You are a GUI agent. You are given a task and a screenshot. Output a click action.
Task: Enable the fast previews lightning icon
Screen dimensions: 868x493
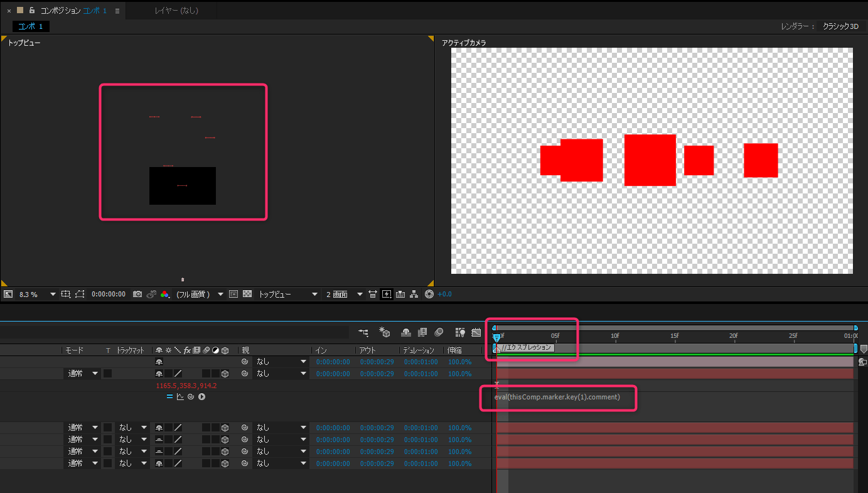[387, 294]
